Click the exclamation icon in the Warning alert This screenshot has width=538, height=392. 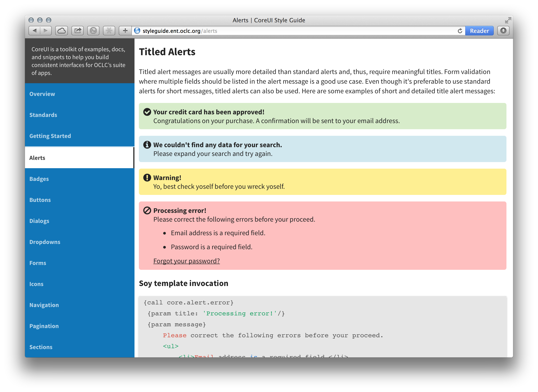tap(147, 177)
